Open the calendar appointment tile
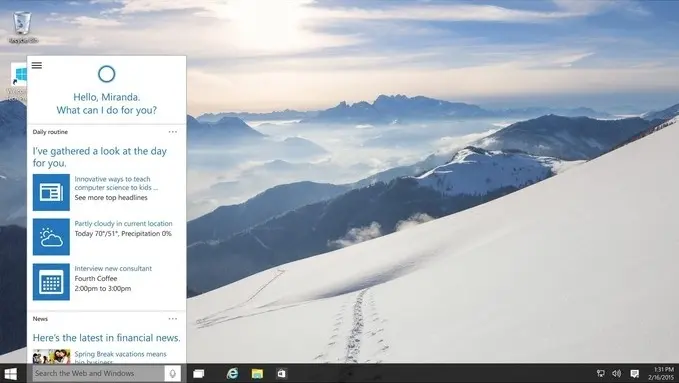Image resolution: width=679 pixels, height=383 pixels. pyautogui.click(x=51, y=282)
